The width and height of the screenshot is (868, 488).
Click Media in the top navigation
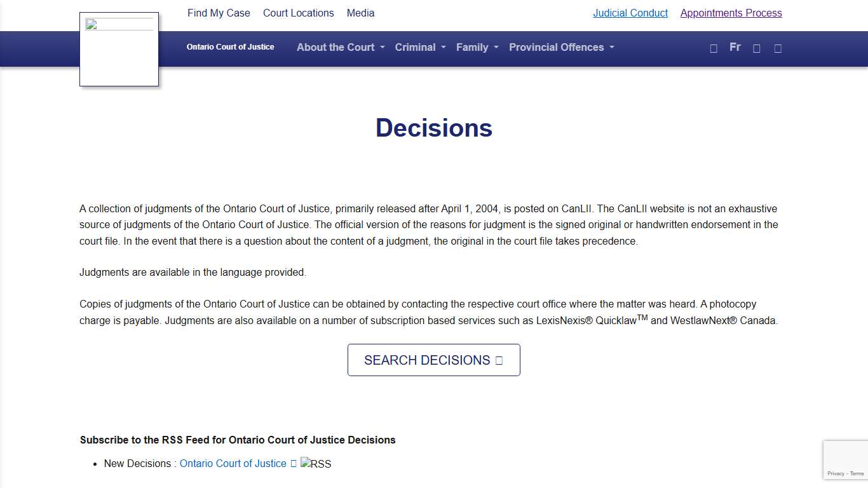(360, 13)
